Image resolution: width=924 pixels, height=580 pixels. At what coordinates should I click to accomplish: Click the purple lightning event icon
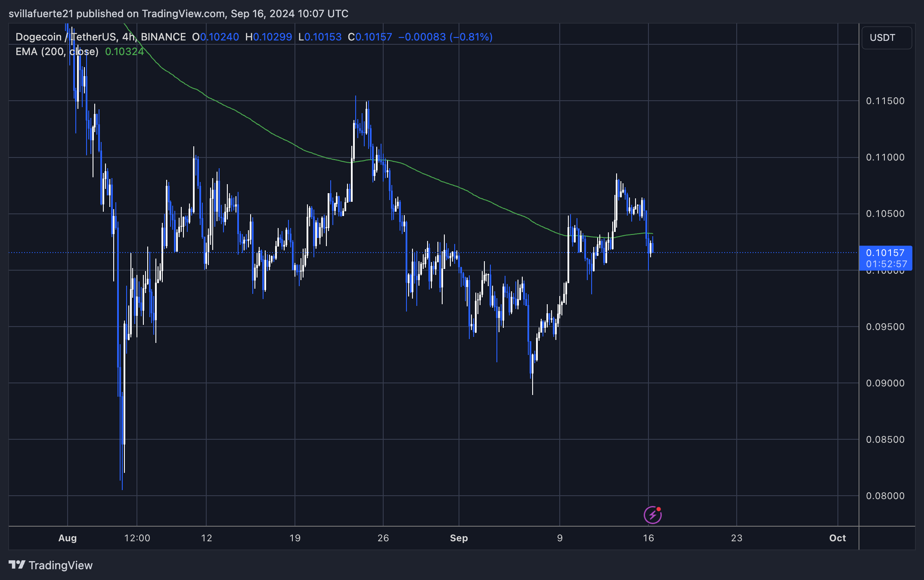point(653,515)
